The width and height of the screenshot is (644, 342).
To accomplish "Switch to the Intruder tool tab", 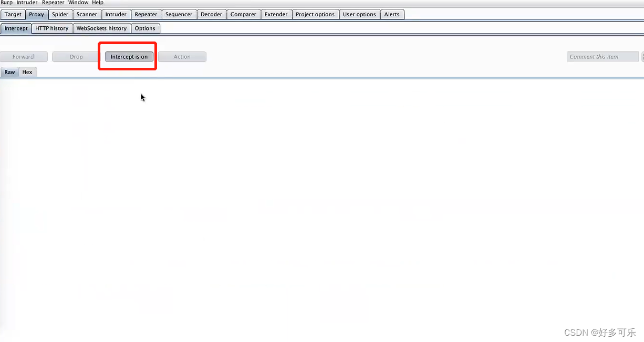I will 116,14.
